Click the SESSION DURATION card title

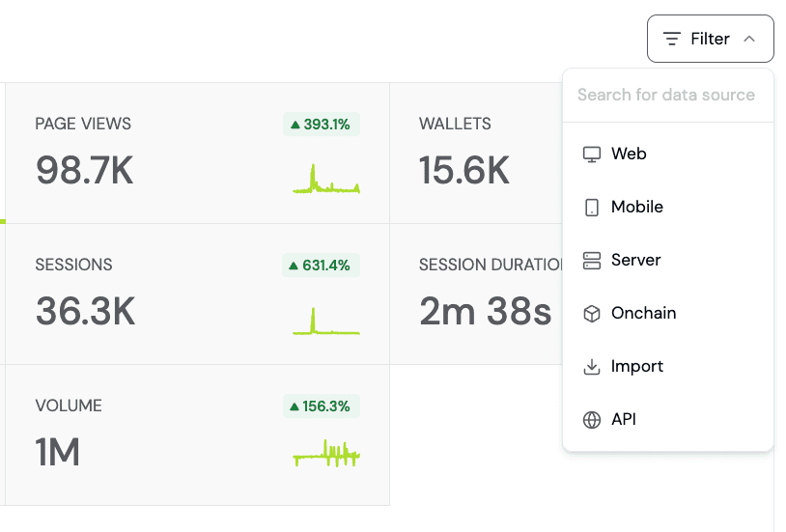491,265
